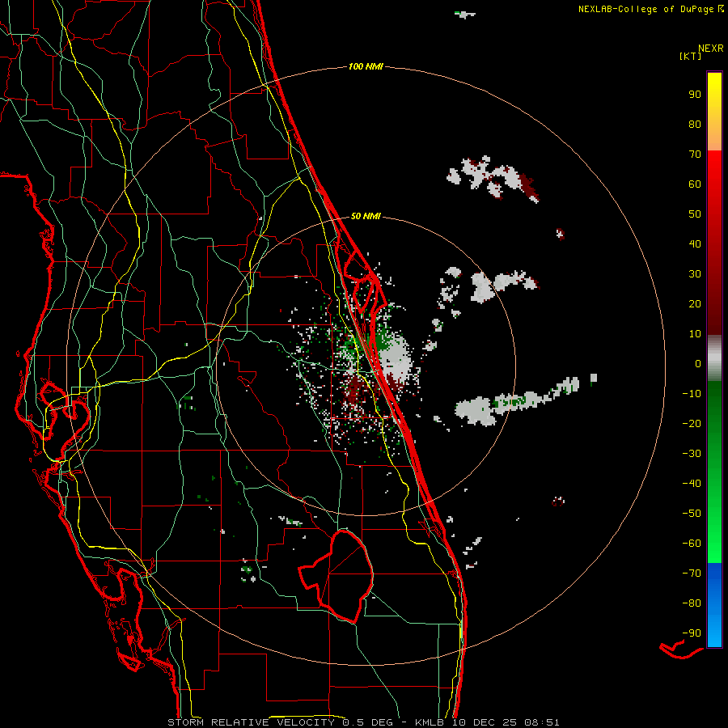Click the gray zero band on color bar

[x=714, y=358]
